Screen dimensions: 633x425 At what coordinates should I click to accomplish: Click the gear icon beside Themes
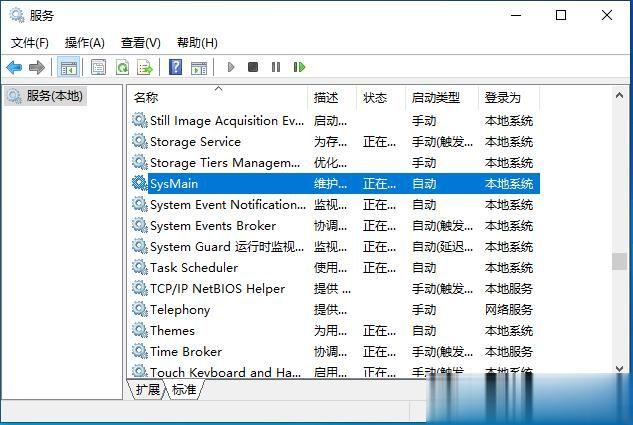[140, 330]
